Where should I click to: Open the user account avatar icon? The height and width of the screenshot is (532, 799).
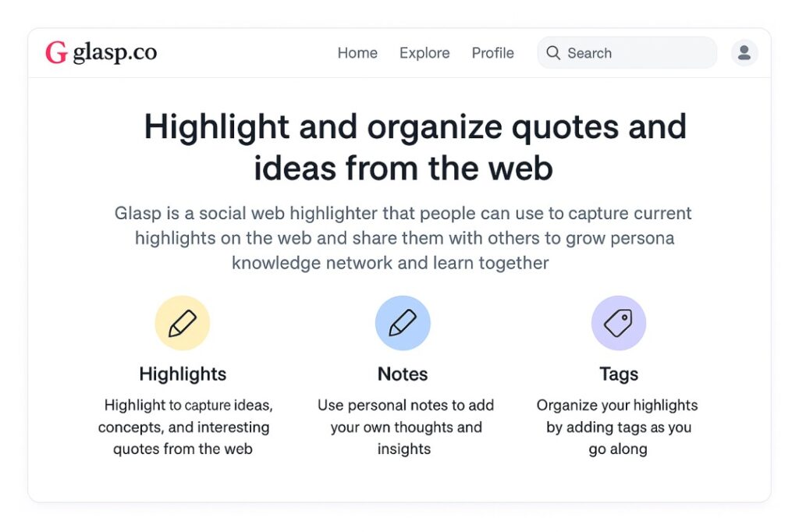pos(744,53)
